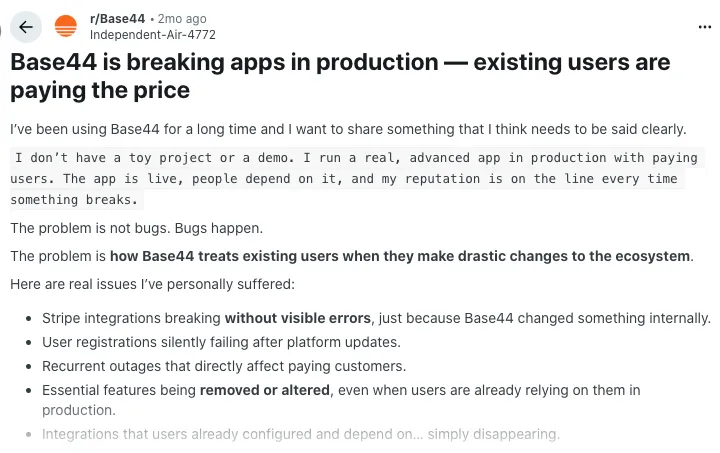Click the post title about Base44 breaking apps
The width and height of the screenshot is (720, 453).
click(x=340, y=76)
